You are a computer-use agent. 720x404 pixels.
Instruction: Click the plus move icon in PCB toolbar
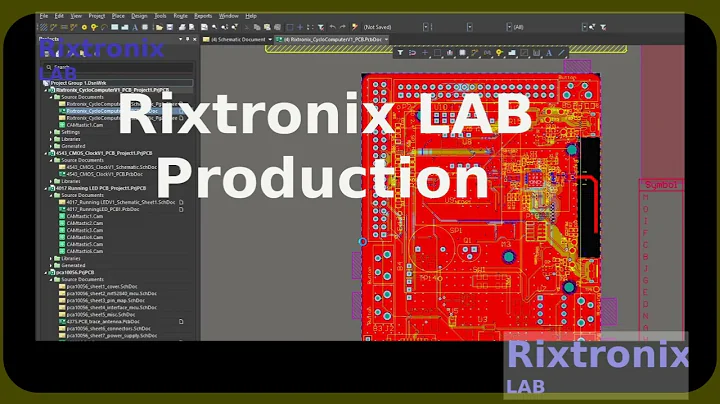coord(425,53)
